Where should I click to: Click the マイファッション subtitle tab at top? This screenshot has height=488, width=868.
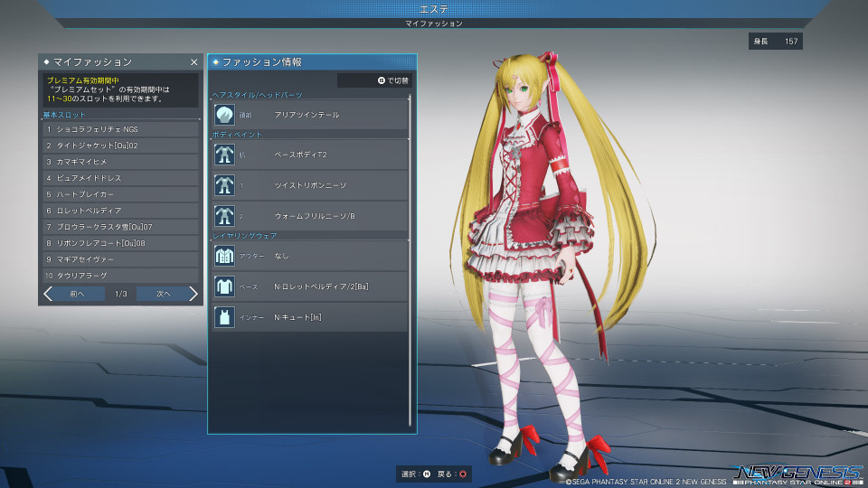tap(434, 23)
